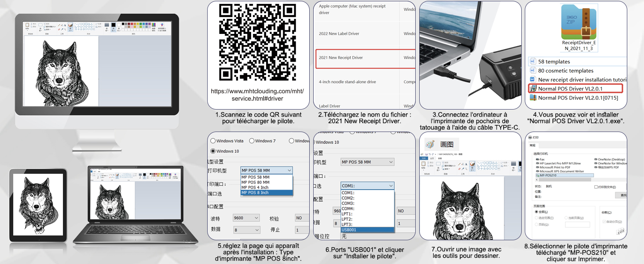Image resolution: width=644 pixels, height=264 pixels.
Task: Click the Save icon in step 7 Paint title bar
Action: 426,154
